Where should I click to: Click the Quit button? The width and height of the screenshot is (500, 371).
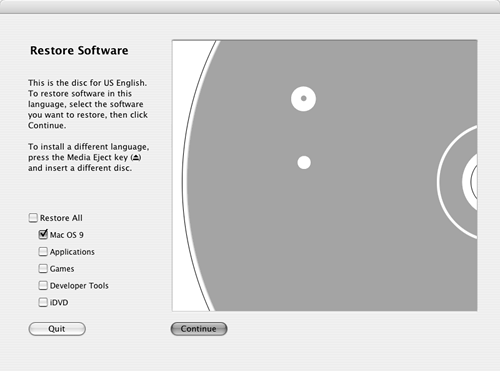pos(57,329)
